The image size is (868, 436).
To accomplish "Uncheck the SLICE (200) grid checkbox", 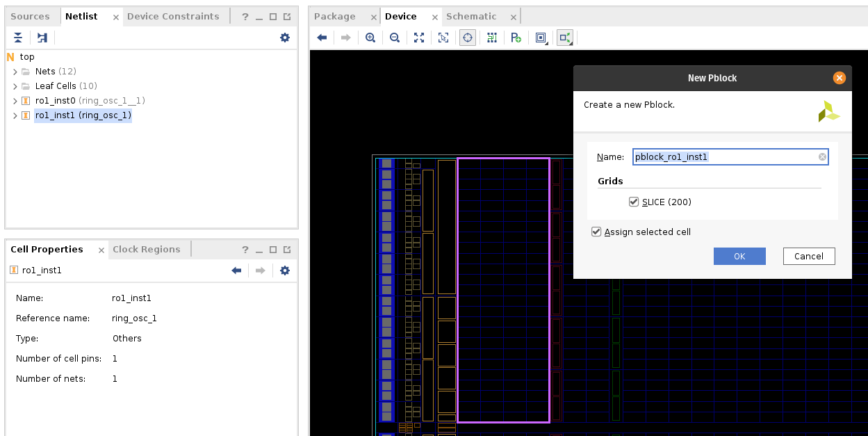I will coord(633,202).
